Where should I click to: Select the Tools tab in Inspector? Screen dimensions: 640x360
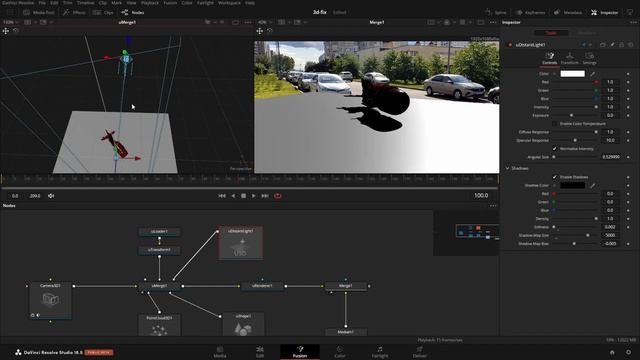coord(551,33)
